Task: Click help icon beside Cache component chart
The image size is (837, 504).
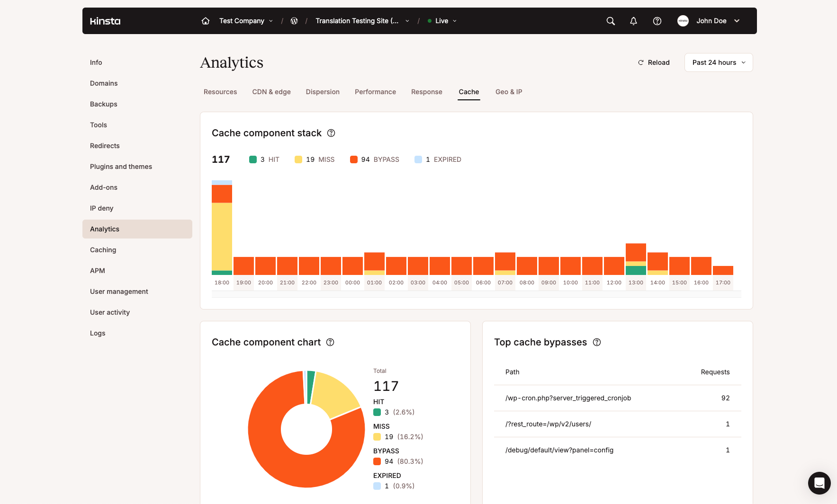Action: click(330, 342)
